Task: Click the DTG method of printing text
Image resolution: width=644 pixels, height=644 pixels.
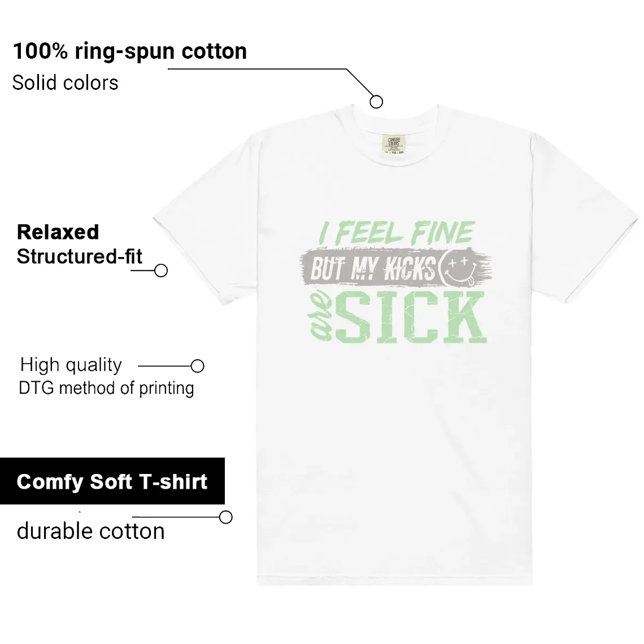Action: 106,388
